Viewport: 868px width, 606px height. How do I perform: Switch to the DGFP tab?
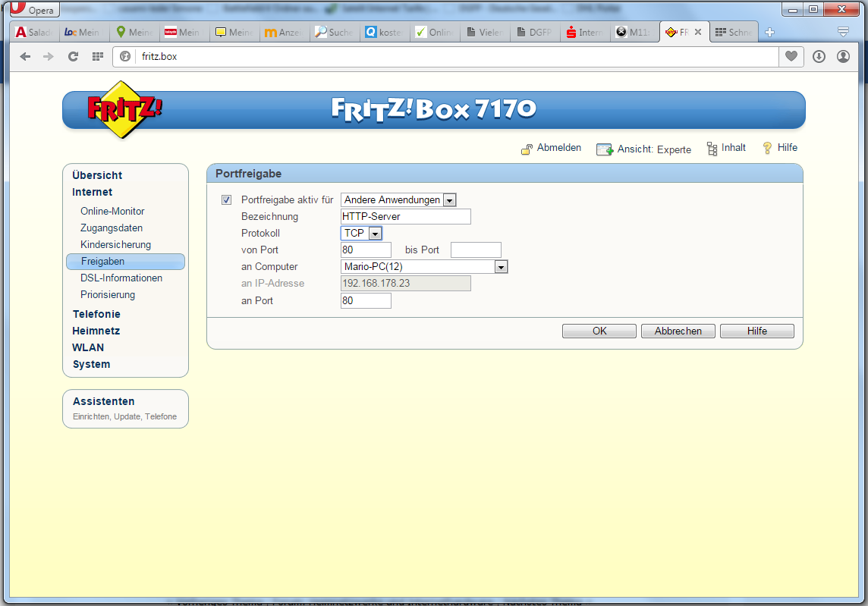[x=536, y=32]
